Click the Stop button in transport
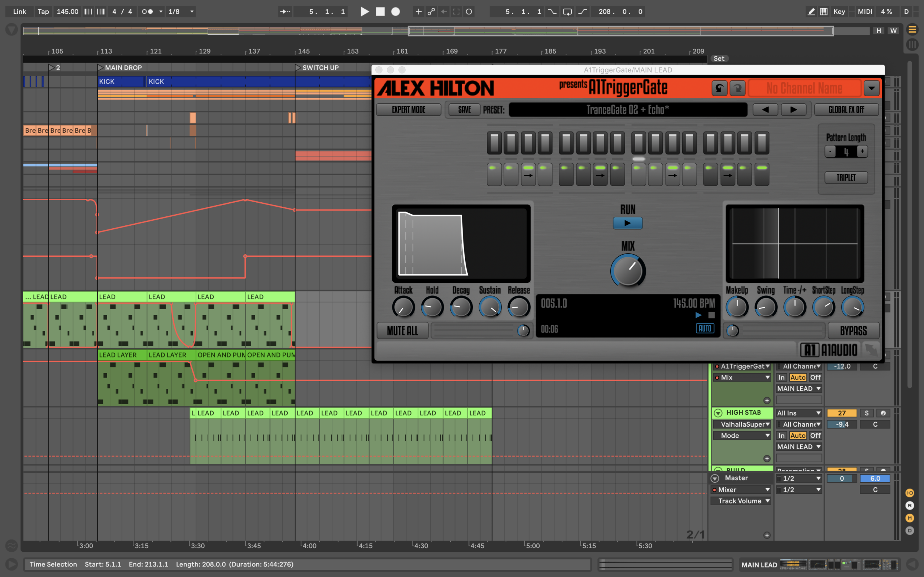 380,12
